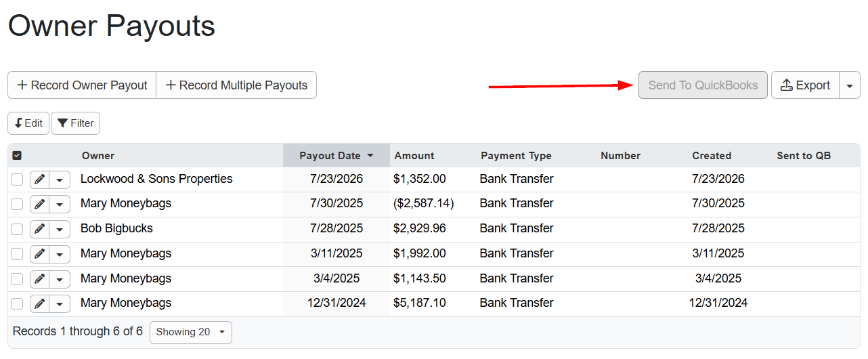Image resolution: width=868 pixels, height=359 pixels.
Task: Click pencil icon on 3/4/2025 payout row
Action: coord(40,279)
